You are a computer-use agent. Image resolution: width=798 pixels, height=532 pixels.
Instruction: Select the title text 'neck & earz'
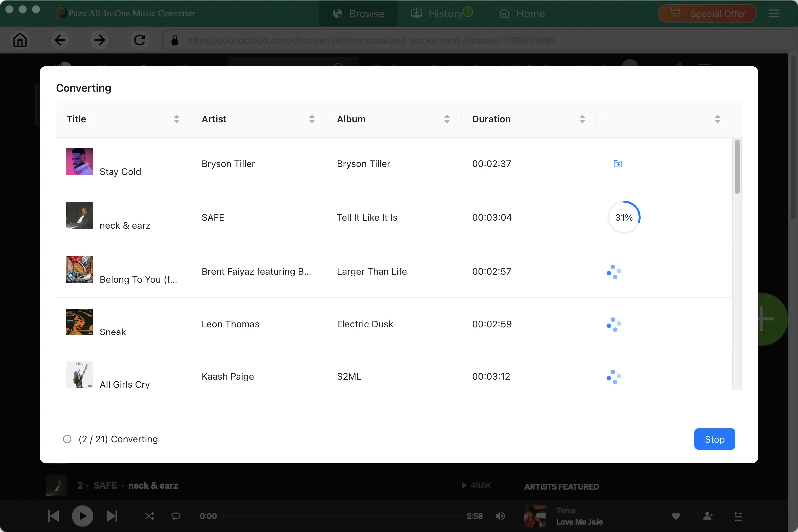pyautogui.click(x=125, y=226)
